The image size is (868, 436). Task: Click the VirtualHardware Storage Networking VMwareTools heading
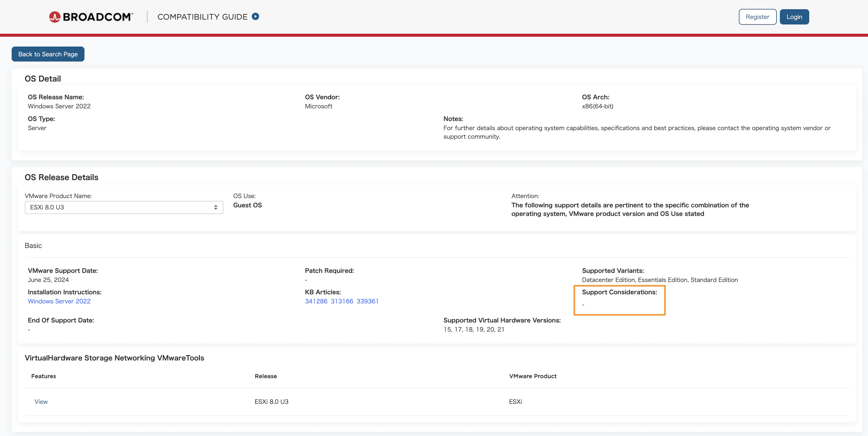click(x=114, y=358)
